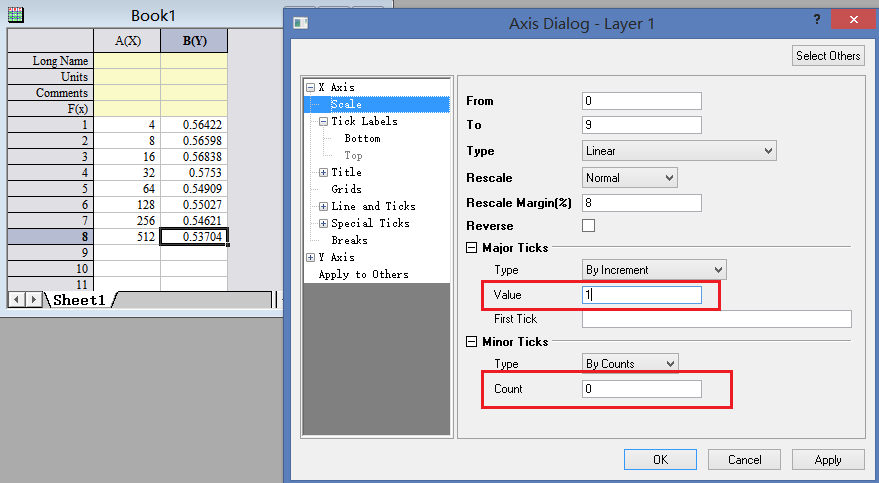Screen dimensions: 879x483
Task: Select the A(X) column header
Action: [x=127, y=41]
